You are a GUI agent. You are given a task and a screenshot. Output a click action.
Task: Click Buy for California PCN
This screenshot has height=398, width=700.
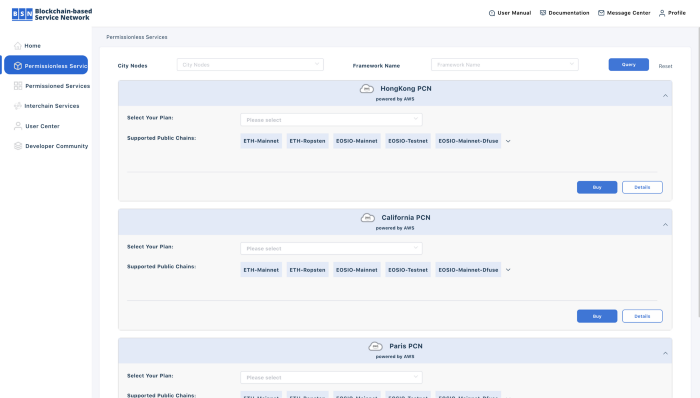click(597, 316)
